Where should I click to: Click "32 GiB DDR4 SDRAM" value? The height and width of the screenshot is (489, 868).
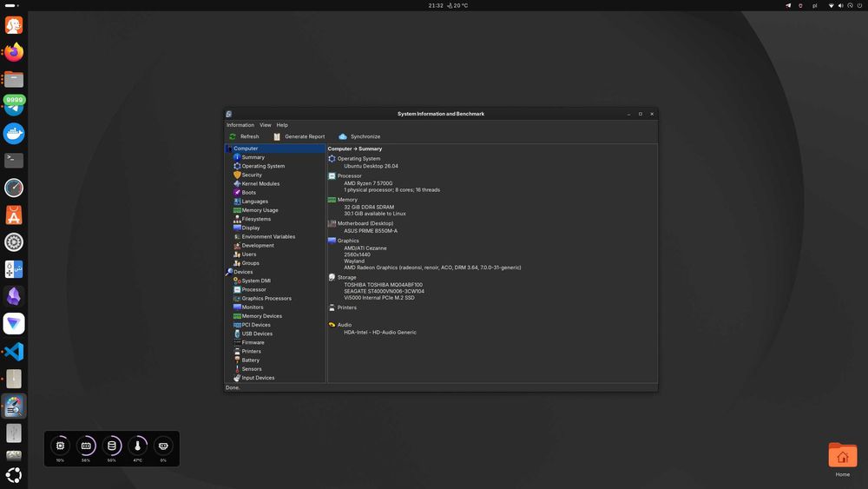369,207
